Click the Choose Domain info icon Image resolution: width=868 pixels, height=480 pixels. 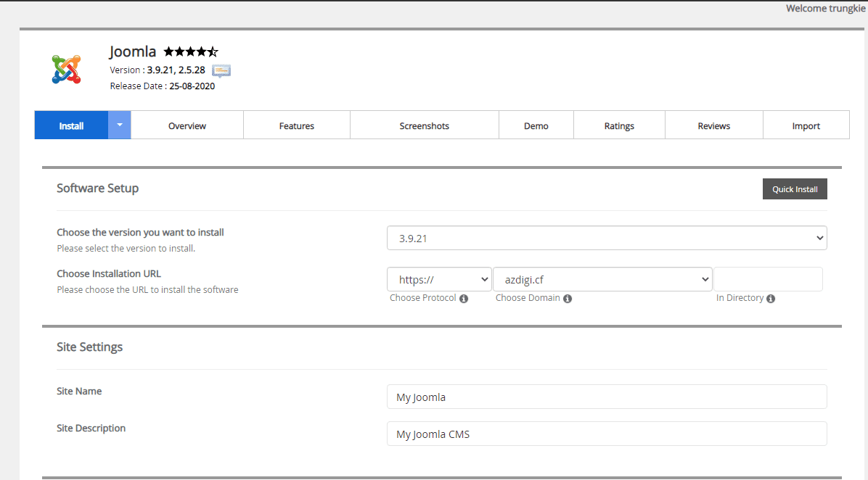click(x=568, y=299)
